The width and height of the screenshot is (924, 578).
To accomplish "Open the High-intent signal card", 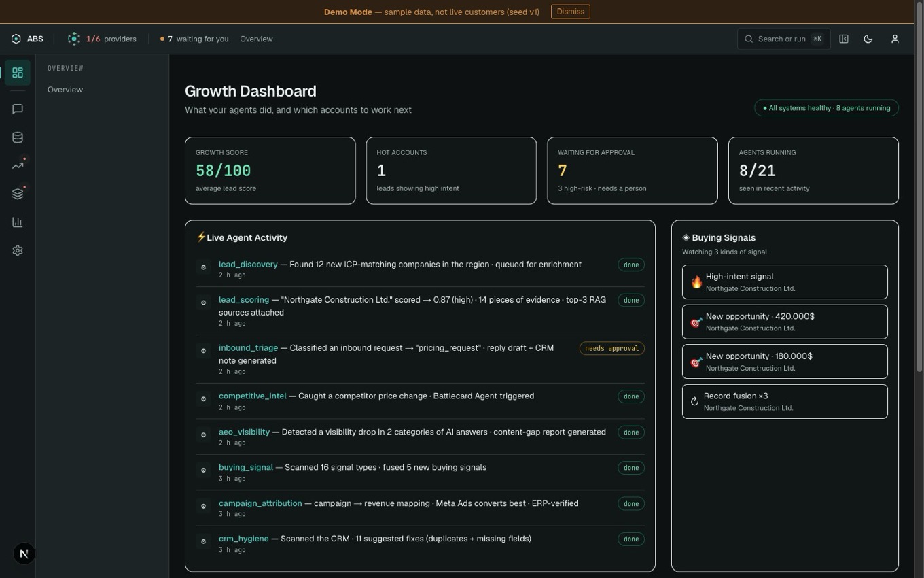I will click(785, 282).
